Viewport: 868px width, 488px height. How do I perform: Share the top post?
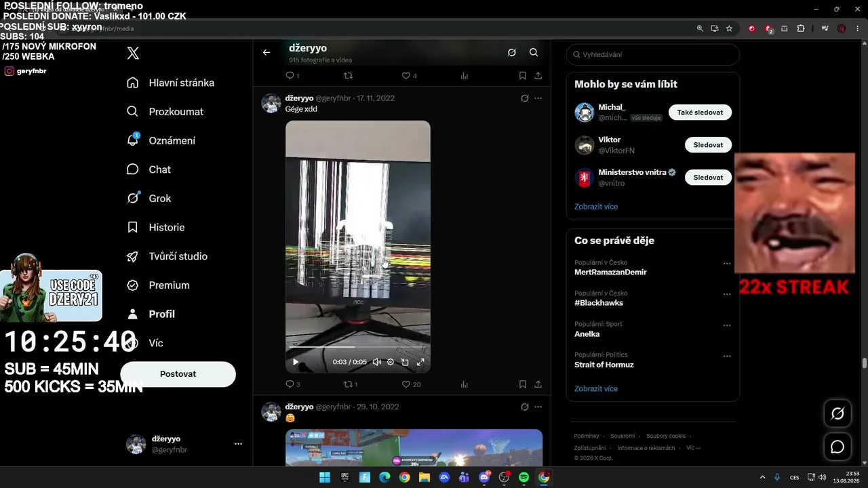click(x=538, y=76)
